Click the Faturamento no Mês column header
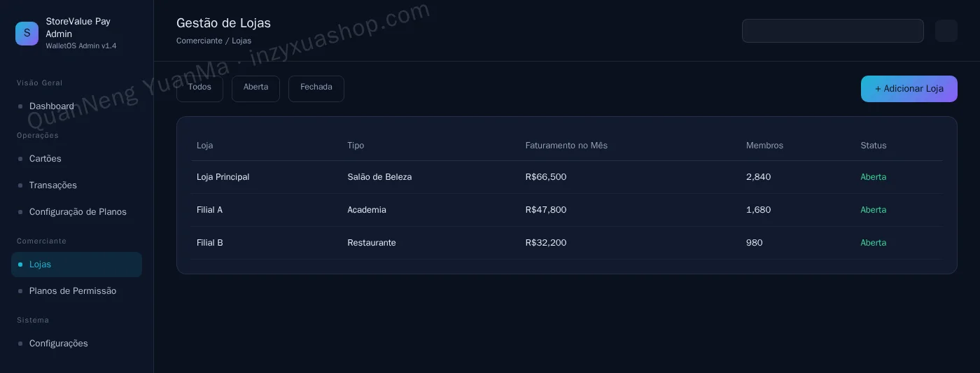The image size is (980, 373). click(566, 146)
